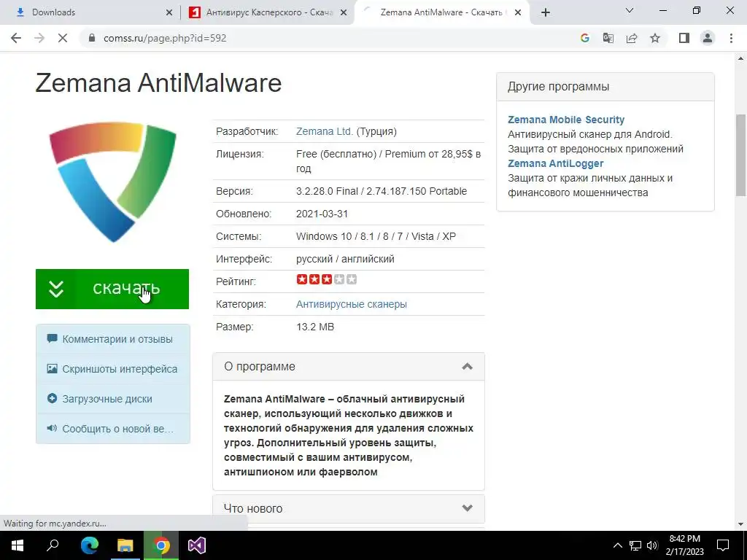Close the Downloads tab

click(x=169, y=13)
